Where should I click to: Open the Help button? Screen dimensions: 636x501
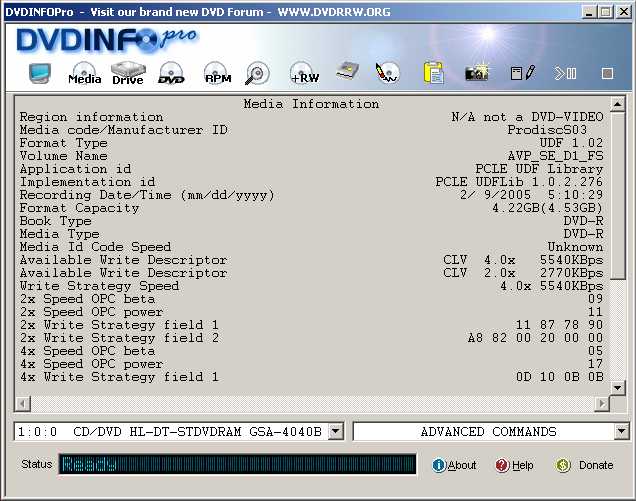click(514, 465)
